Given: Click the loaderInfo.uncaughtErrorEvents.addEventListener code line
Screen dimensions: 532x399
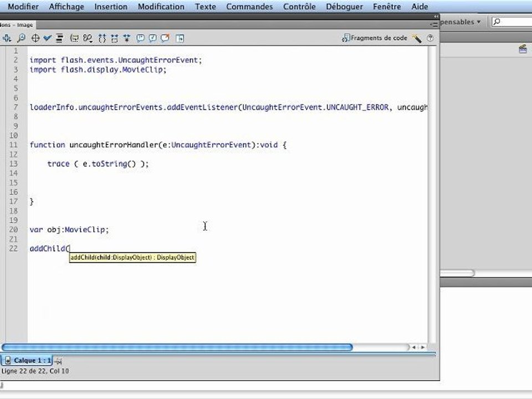Looking at the screenshot, I should pyautogui.click(x=229, y=107).
